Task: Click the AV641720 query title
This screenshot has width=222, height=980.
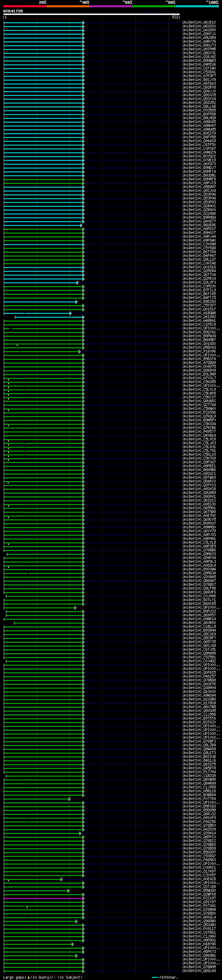Action: [x=13, y=11]
